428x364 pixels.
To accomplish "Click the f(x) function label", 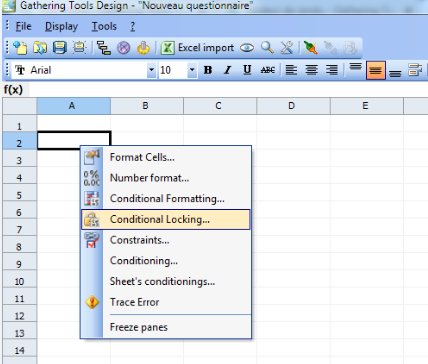I will coord(13,89).
